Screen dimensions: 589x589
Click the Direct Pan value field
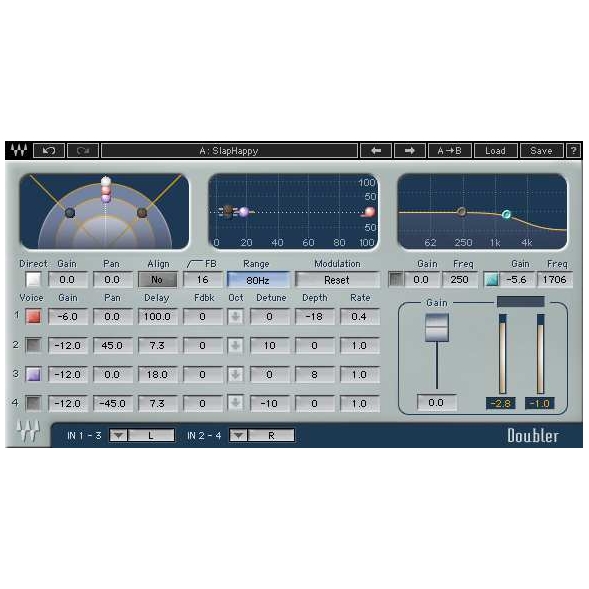point(112,279)
